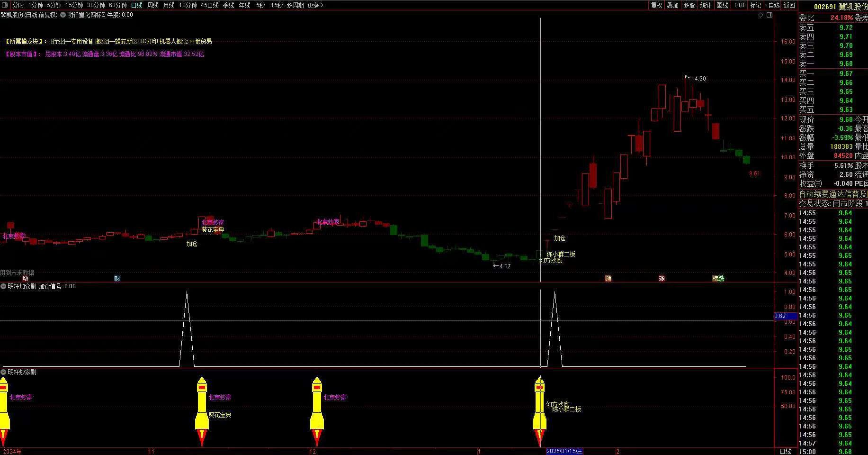Click the 4.37 low price label
This screenshot has height=455, width=868.
click(505, 266)
